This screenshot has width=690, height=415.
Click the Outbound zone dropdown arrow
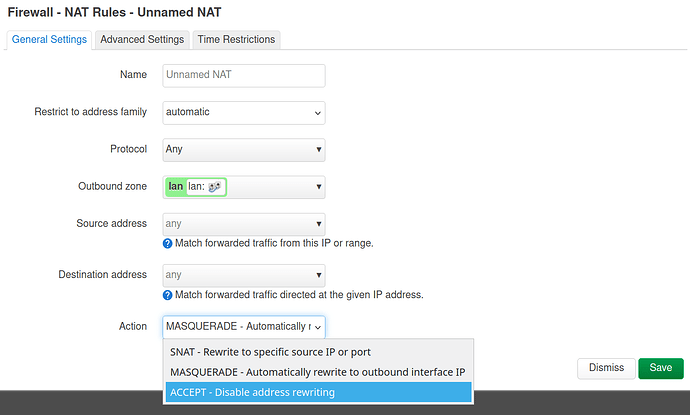pyautogui.click(x=319, y=187)
